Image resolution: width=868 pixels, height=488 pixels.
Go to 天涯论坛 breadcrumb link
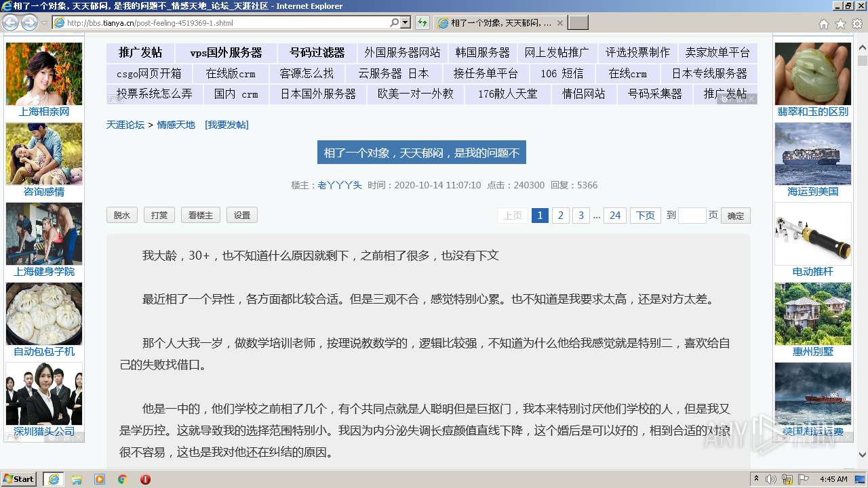coord(125,125)
